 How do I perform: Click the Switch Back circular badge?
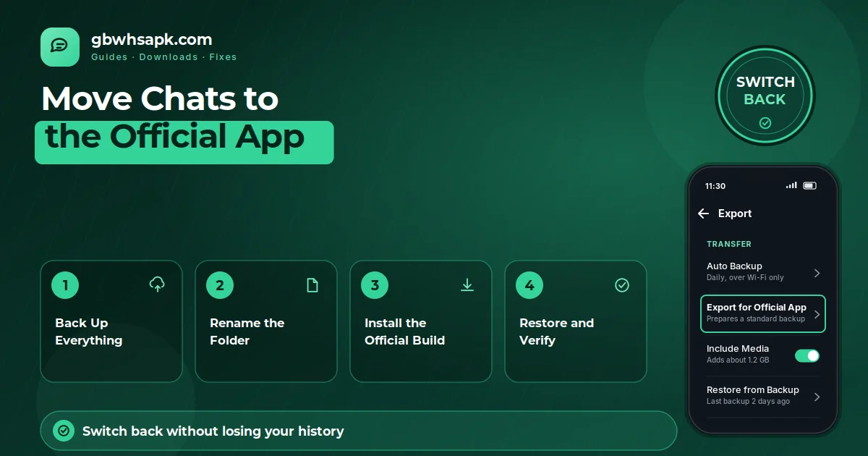coord(765,95)
